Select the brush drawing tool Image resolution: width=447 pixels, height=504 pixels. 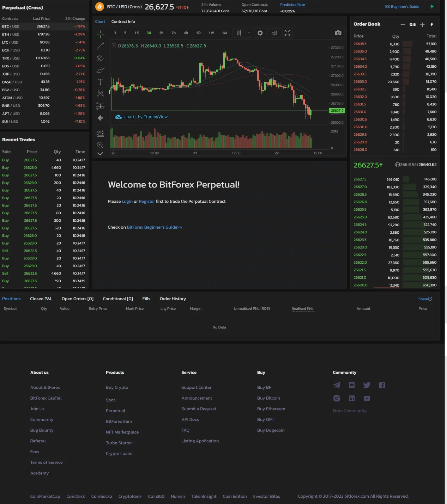100,70
